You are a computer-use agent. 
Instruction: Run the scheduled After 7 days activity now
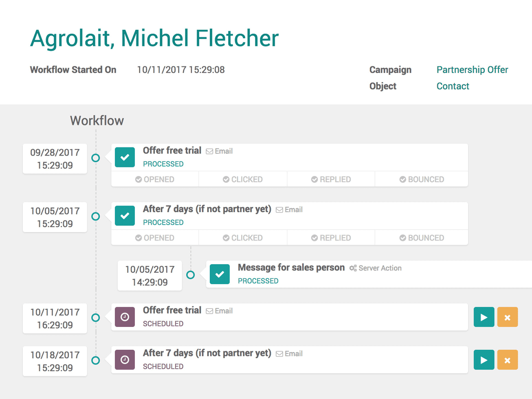coord(484,360)
